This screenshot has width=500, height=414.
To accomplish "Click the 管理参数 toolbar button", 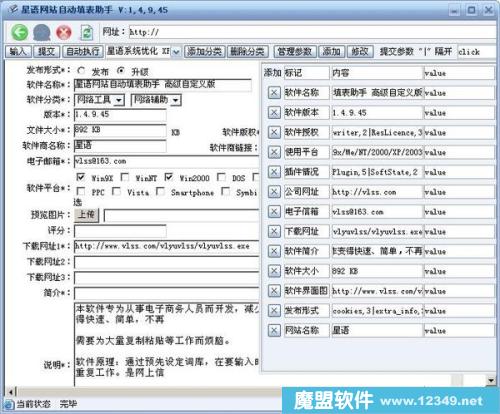I will [x=295, y=52].
